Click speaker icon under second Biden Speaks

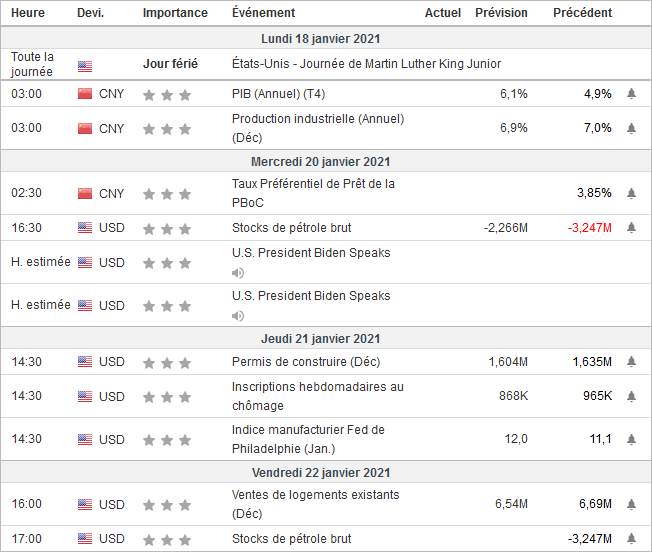238,316
